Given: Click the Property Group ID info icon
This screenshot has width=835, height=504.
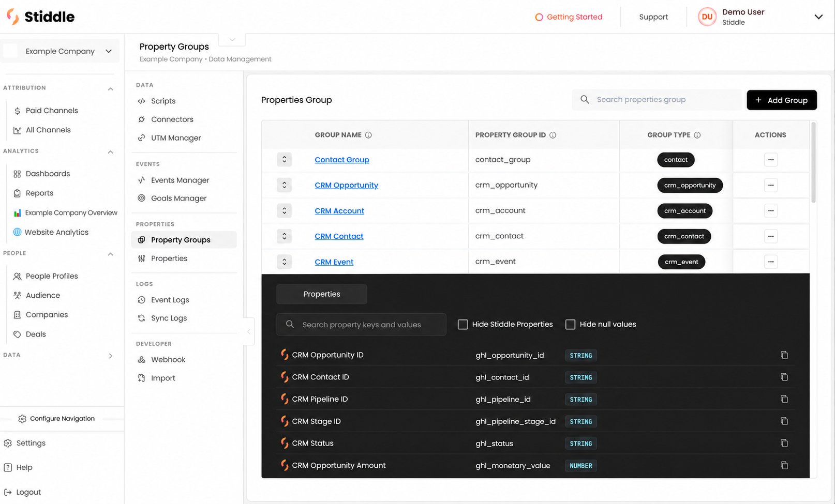Looking at the screenshot, I should pos(553,135).
